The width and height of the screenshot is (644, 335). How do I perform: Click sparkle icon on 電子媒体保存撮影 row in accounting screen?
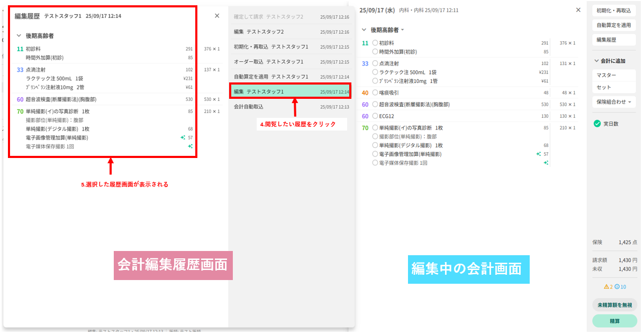pyautogui.click(x=546, y=163)
